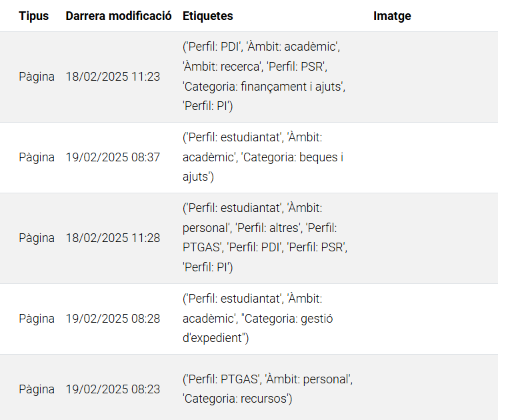This screenshot has height=420, width=520.
Task: Click Pàgina in the 19/02/2025 08:23 row
Action: [x=37, y=389]
